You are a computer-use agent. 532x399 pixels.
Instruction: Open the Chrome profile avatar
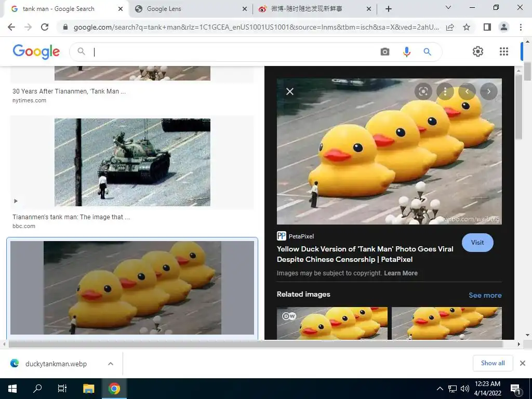(x=504, y=27)
